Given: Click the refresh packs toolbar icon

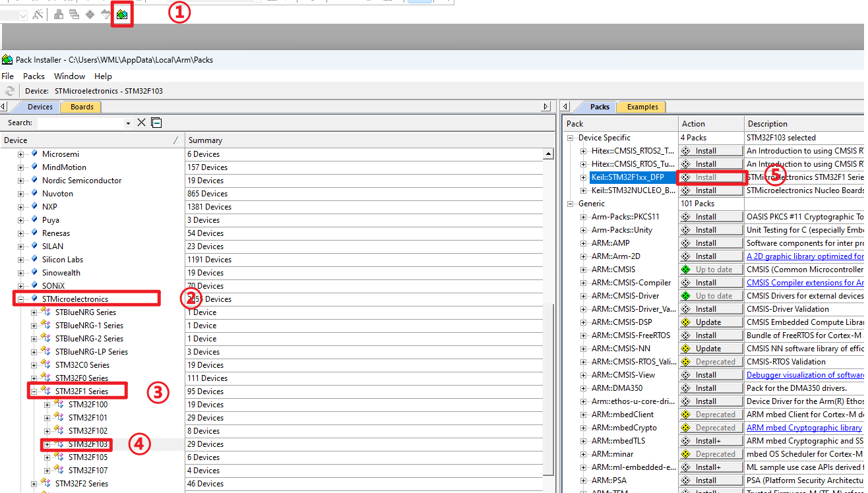Looking at the screenshot, I should [10, 91].
